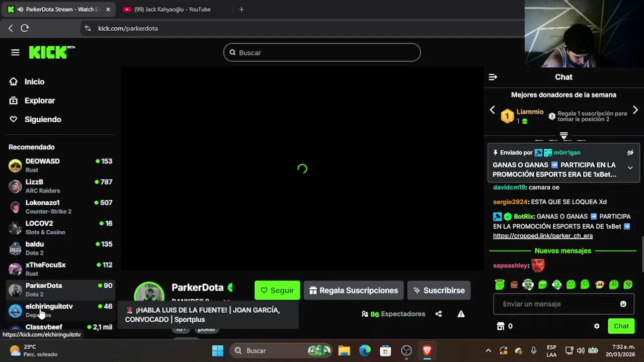The image size is (644, 362).
Task: Open Explorar in the sidebar
Action: (x=40, y=101)
